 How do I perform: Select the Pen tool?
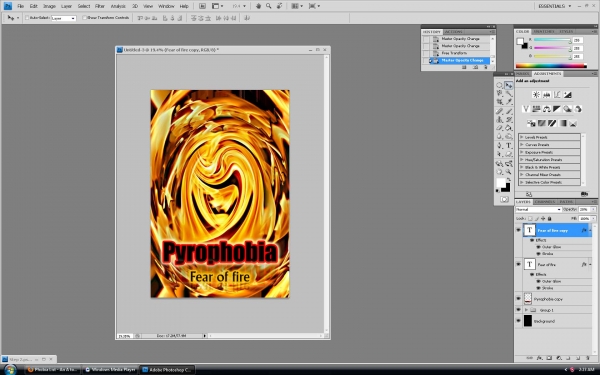[499, 145]
